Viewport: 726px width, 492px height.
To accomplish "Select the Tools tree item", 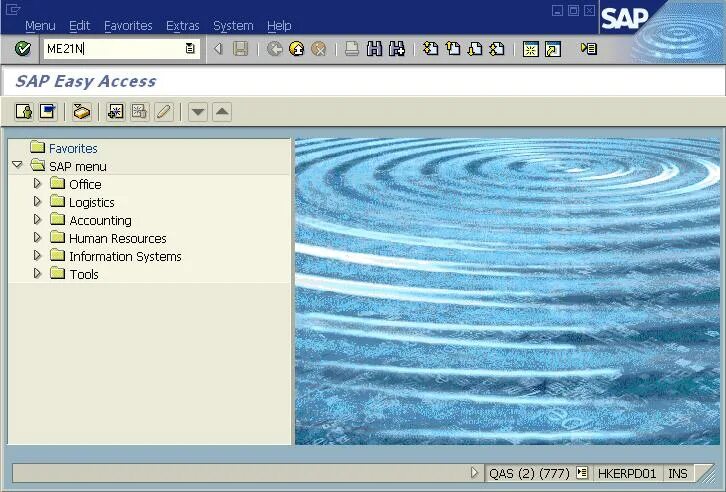I will coord(84,274).
